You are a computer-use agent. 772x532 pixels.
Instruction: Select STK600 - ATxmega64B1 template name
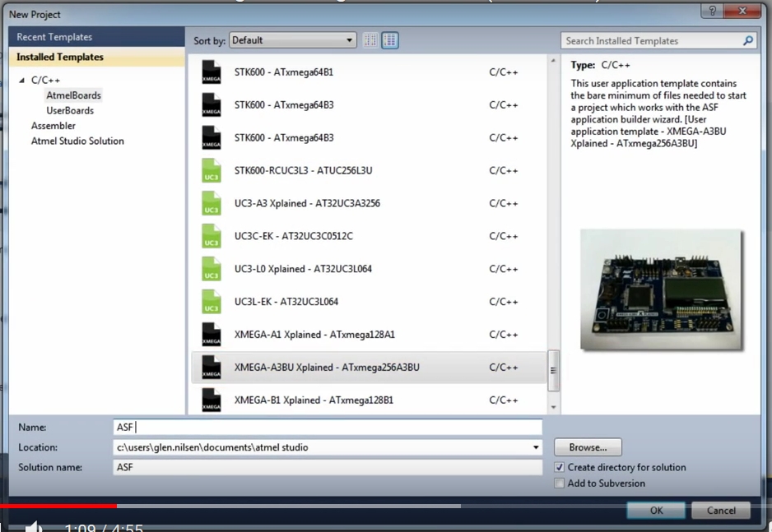coord(284,72)
